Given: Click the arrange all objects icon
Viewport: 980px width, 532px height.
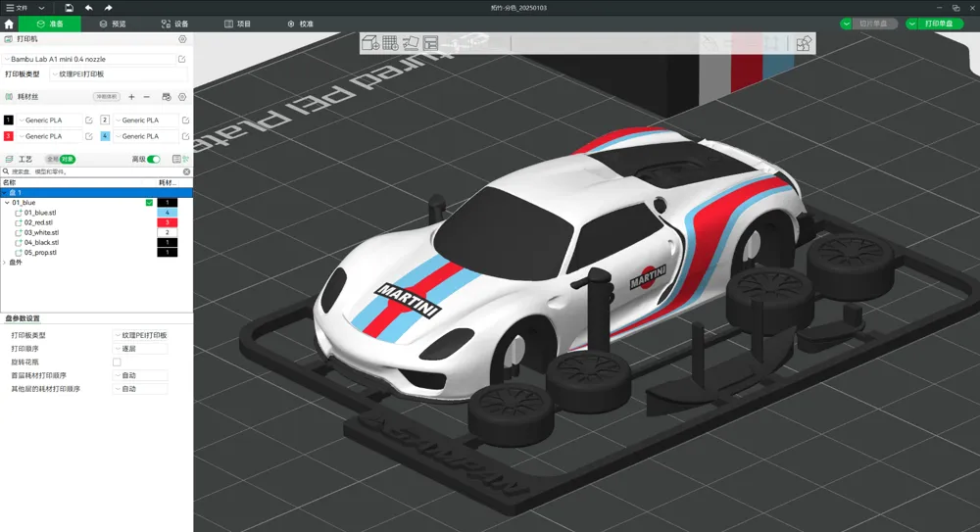Looking at the screenshot, I should 430,42.
